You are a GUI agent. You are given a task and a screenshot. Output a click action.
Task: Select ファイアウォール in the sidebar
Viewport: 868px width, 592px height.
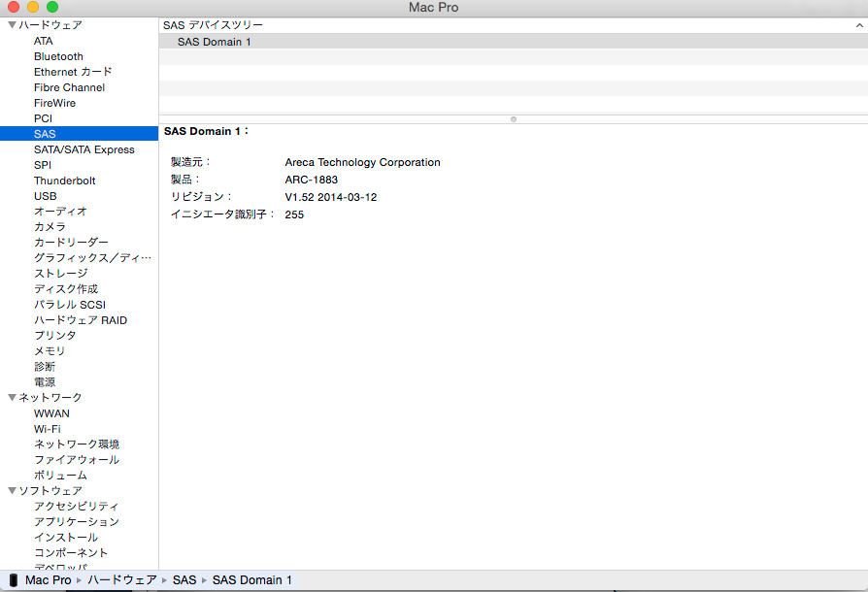pos(77,460)
